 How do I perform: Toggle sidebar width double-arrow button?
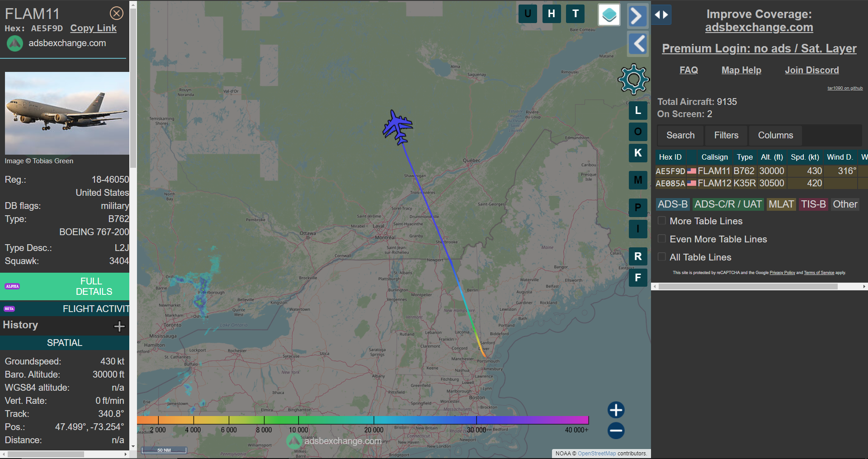661,15
